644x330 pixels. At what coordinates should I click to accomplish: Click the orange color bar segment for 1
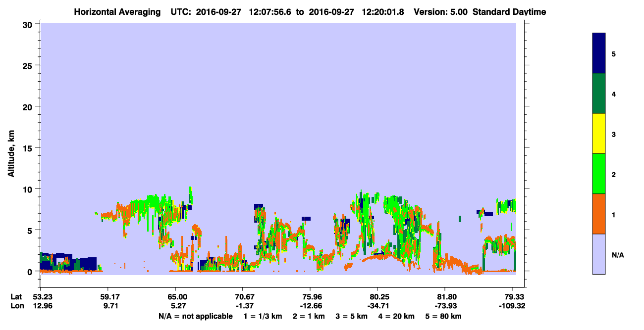pos(599,214)
